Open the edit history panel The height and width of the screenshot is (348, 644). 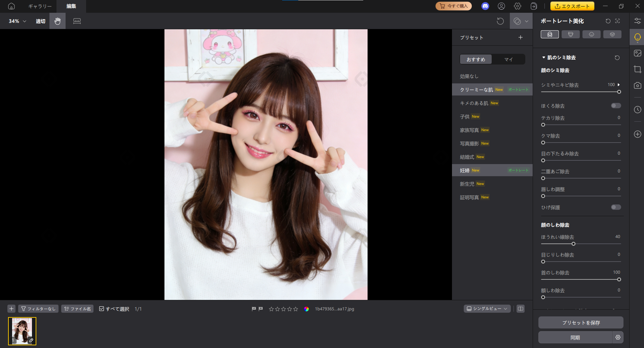tap(637, 109)
